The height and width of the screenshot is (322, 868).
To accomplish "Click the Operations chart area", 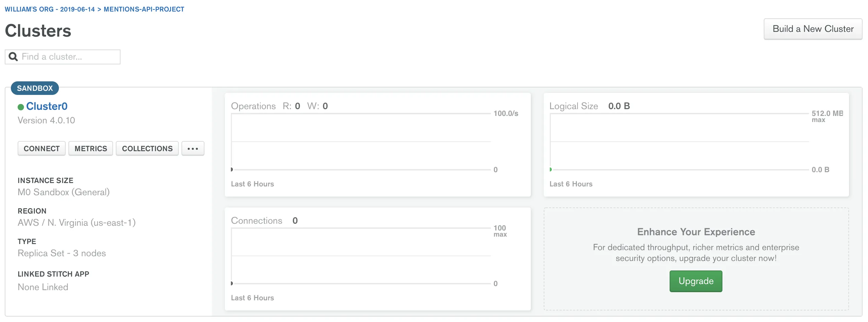I will 361,142.
